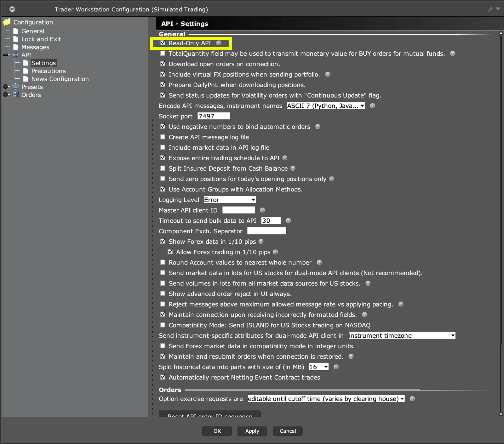Toggle Use Account Groups with Allocation Methods
Screen dimensions: 504x444
(163, 189)
